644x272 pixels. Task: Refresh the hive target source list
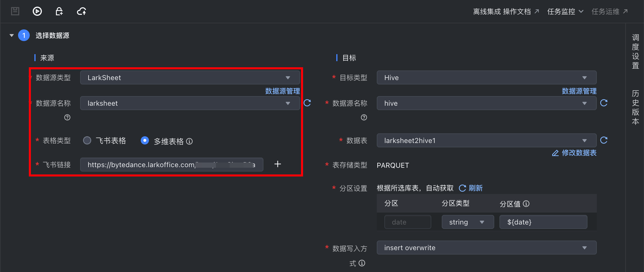604,103
